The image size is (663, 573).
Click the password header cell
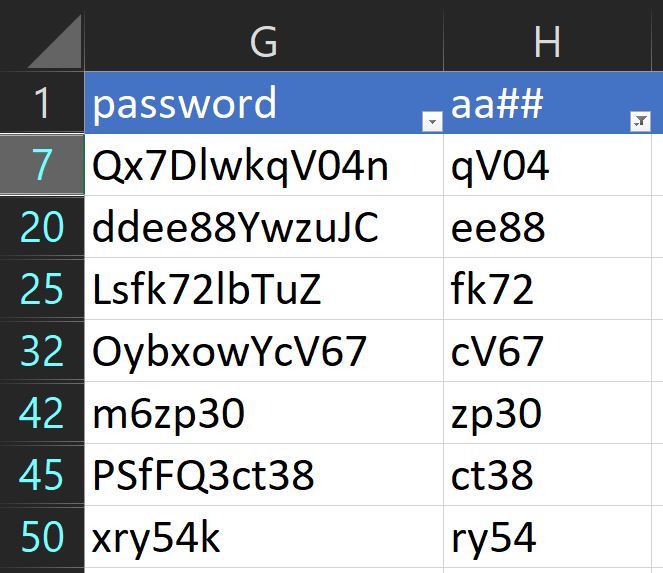[250, 103]
